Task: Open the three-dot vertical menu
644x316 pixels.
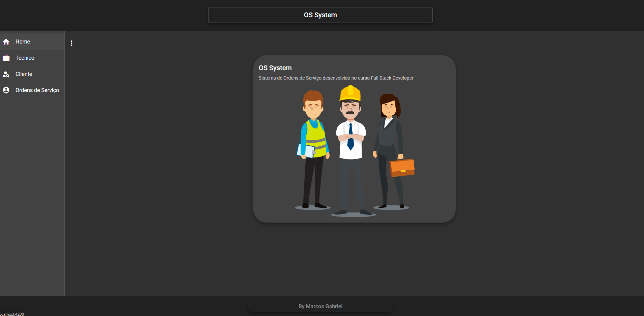Action: (x=72, y=43)
